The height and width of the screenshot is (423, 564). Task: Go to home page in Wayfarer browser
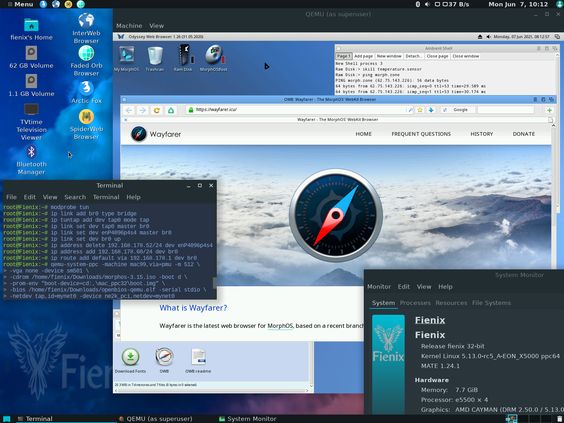[171, 110]
